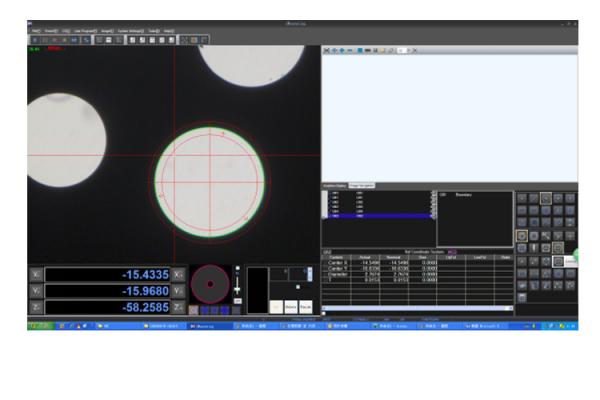Open the keypad grid icon below tool palette
Image resolution: width=600 pixels, height=400 pixels.
(x=522, y=297)
